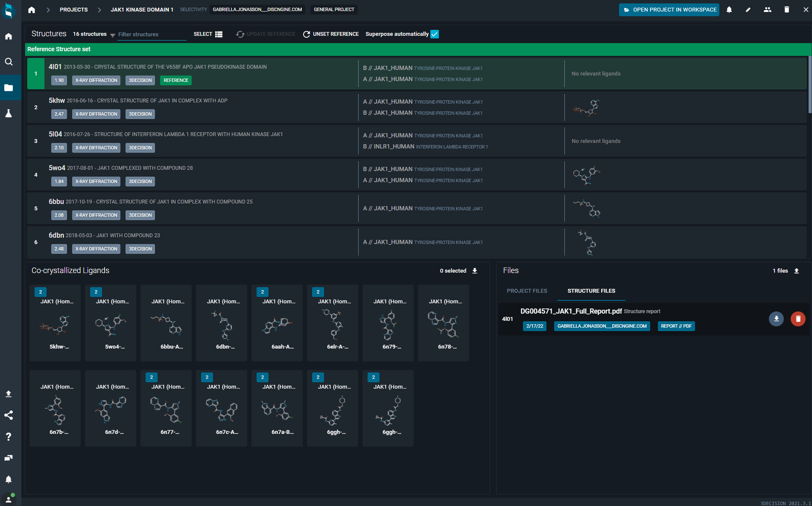Viewport: 812px width, 506px height.
Task: Click GABRIELLA.JONASSON owner tag in top bar
Action: coord(257,9)
